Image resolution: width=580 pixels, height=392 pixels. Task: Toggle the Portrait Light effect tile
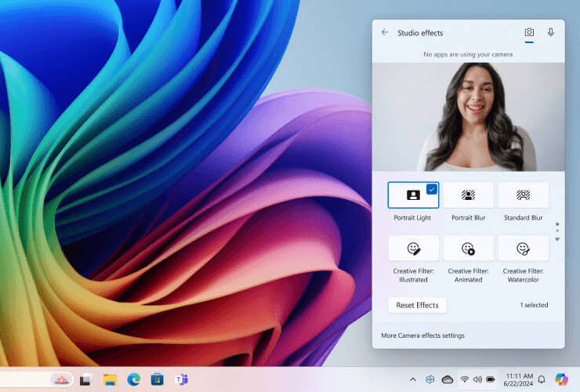(413, 195)
